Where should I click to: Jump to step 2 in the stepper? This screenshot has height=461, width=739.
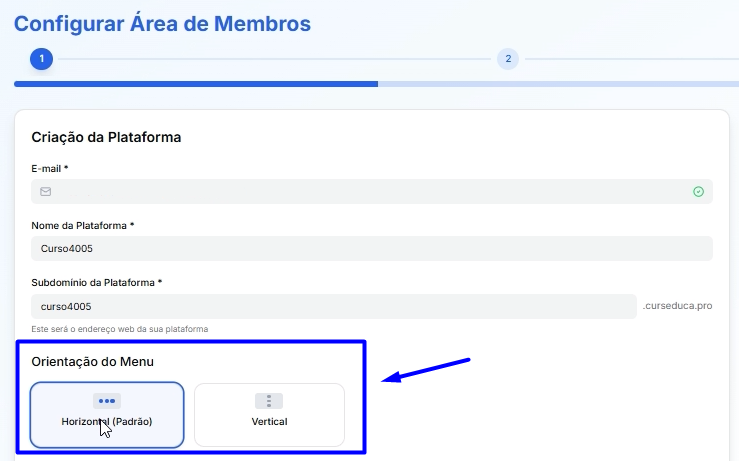pos(508,59)
